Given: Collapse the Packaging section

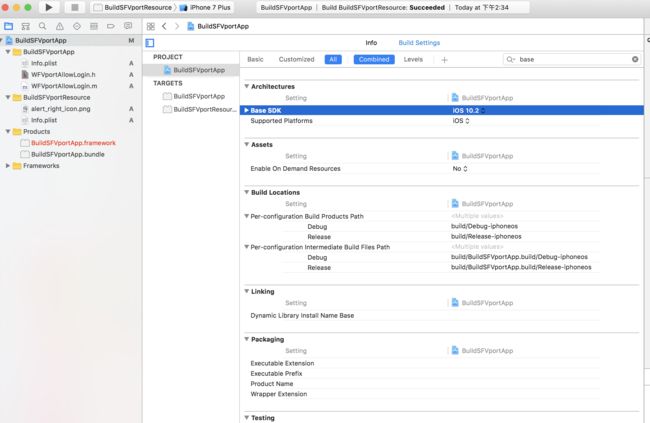Looking at the screenshot, I should pyautogui.click(x=247, y=339).
